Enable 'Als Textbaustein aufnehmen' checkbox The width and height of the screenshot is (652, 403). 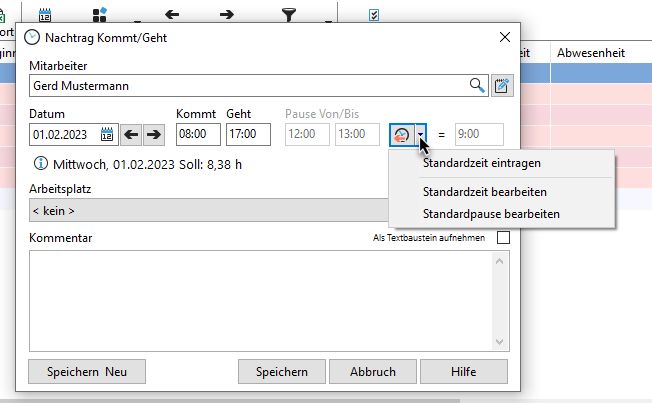click(503, 238)
